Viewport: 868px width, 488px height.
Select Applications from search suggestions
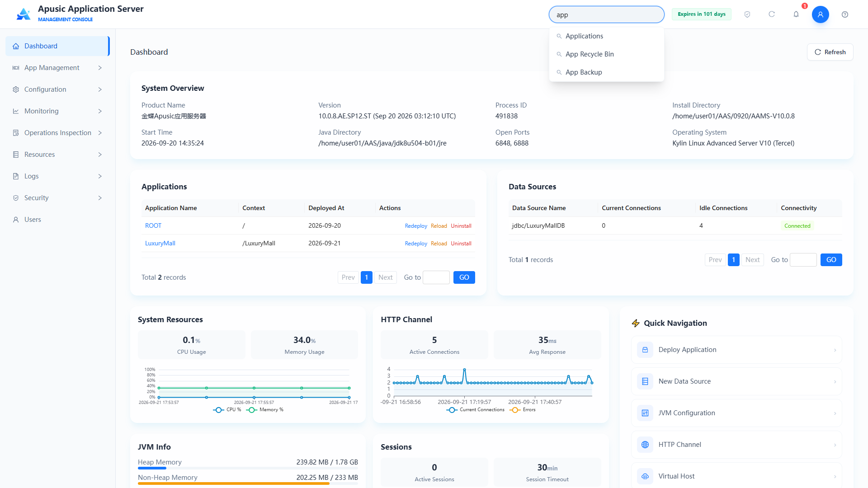coord(606,36)
